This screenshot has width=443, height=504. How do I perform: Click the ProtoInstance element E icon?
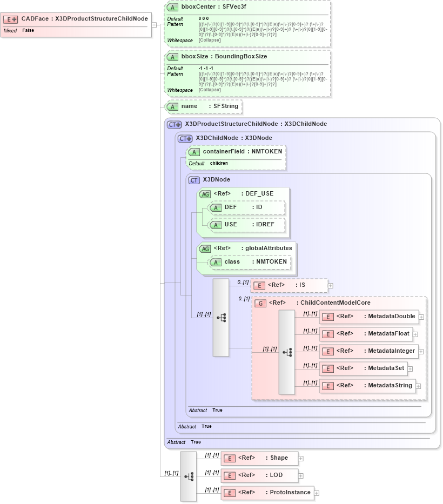point(230,493)
